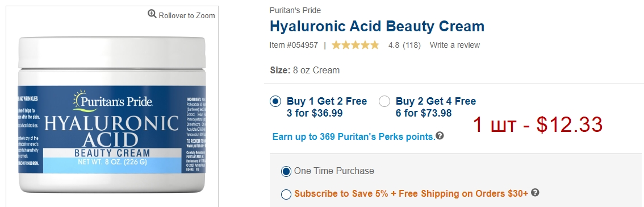Click the five-star rating icons
644x207 pixels.
[x=356, y=45]
